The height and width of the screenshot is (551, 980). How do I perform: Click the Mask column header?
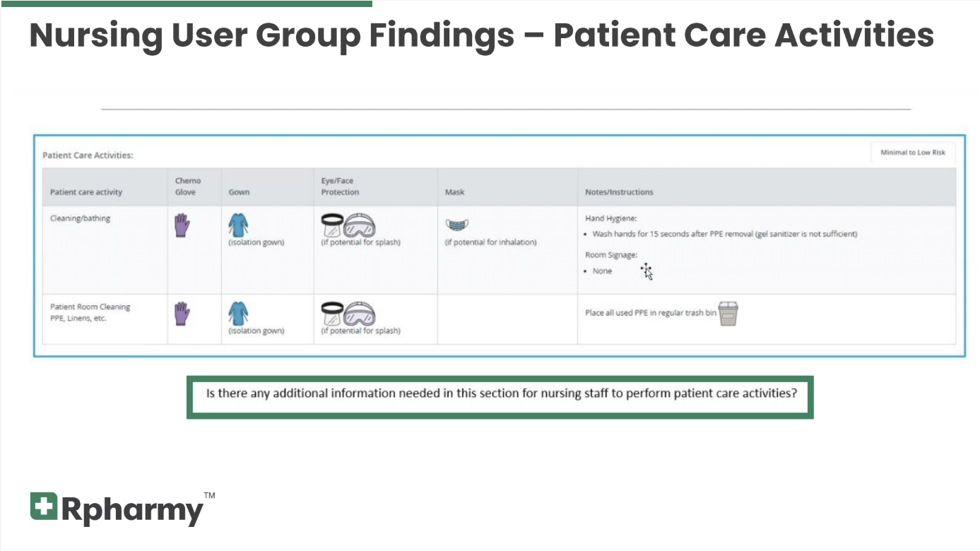pos(454,192)
